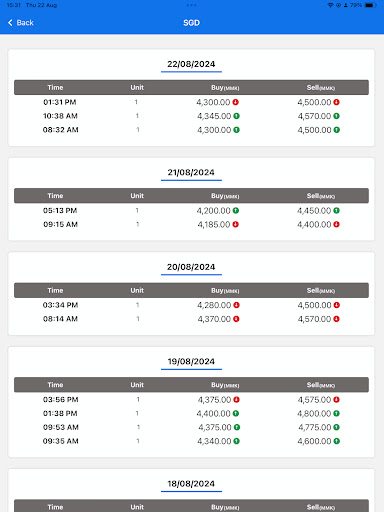The height and width of the screenshot is (512, 384).
Task: Tap the 18/08/2024 date heading
Action: [191, 484]
